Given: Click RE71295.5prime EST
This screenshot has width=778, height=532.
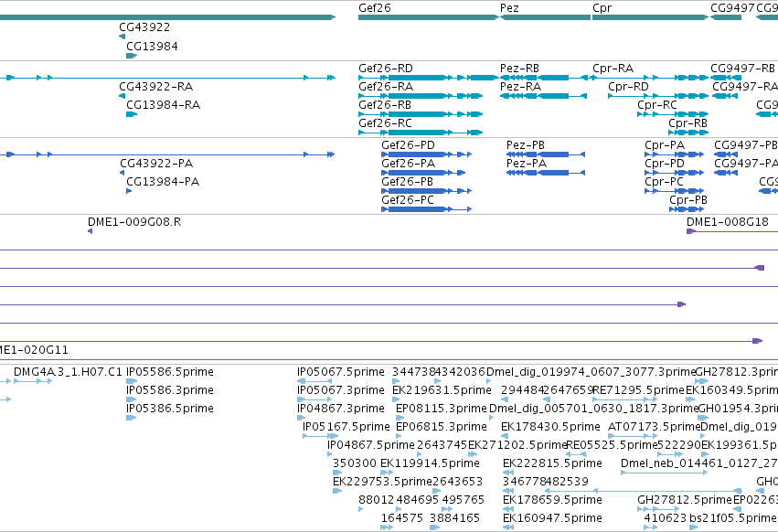Looking at the screenshot, I should point(639,390).
